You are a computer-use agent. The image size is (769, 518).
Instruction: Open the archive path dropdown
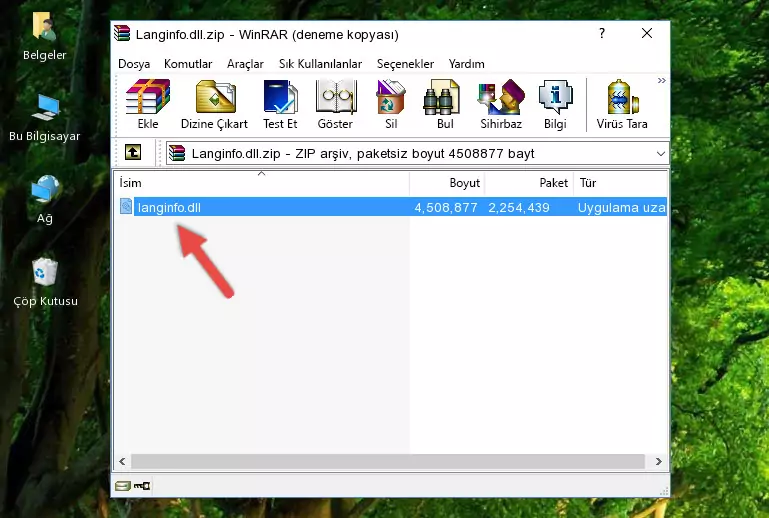coord(661,154)
